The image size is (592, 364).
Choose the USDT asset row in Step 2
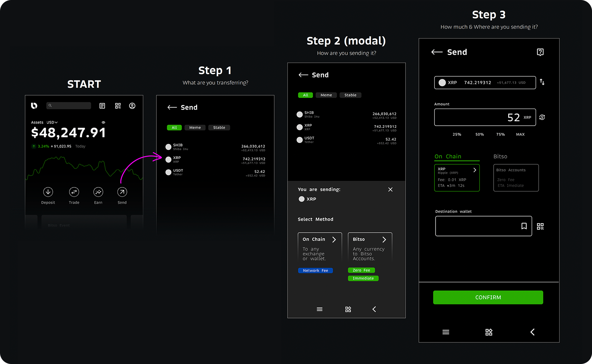coord(347,140)
